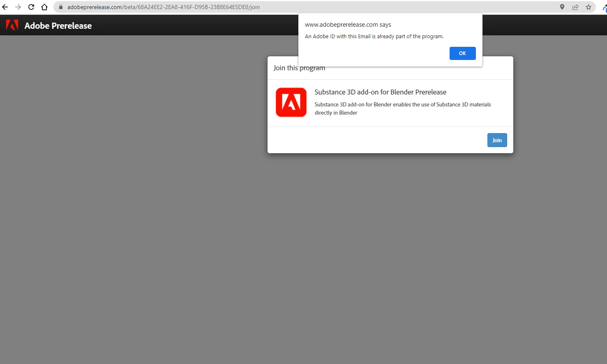Click 'Substance 3D add-on for Blender Prerelease' title
The width and height of the screenshot is (607, 364).
(x=381, y=92)
